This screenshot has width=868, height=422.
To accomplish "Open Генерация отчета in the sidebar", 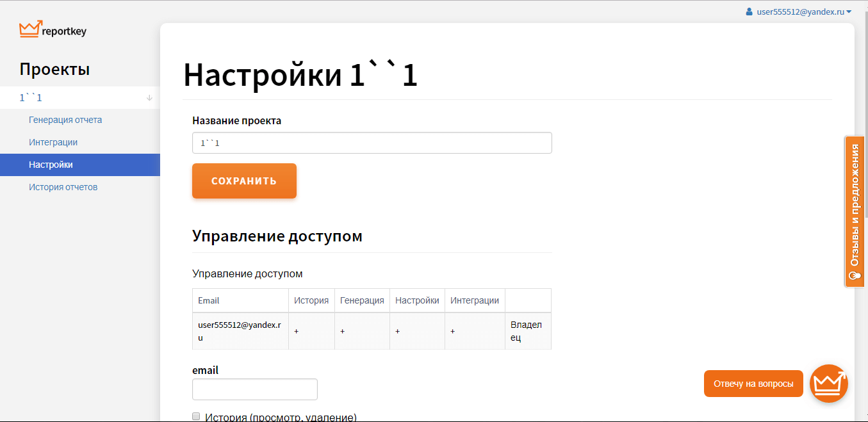I will 65,120.
